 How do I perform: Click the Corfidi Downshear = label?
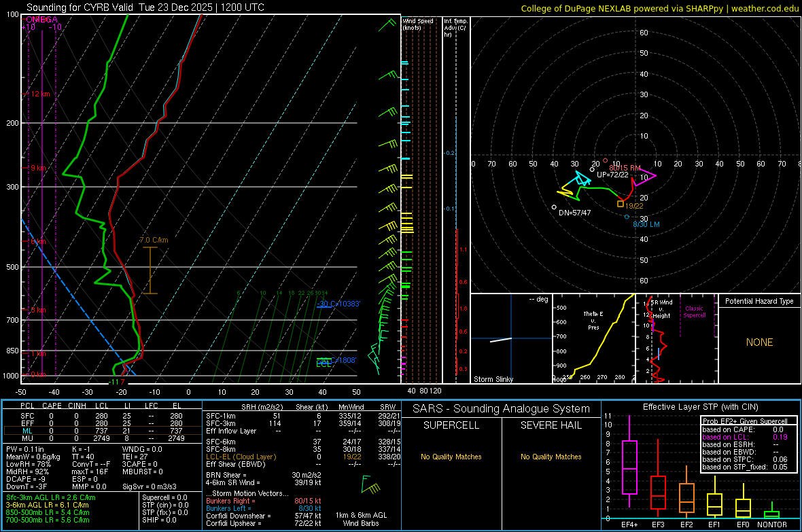point(238,516)
